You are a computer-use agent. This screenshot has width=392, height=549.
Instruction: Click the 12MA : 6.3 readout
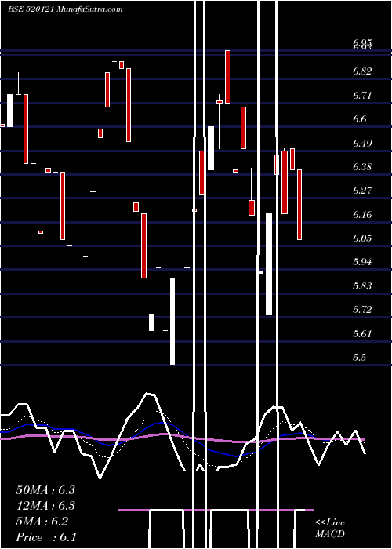pos(45,506)
